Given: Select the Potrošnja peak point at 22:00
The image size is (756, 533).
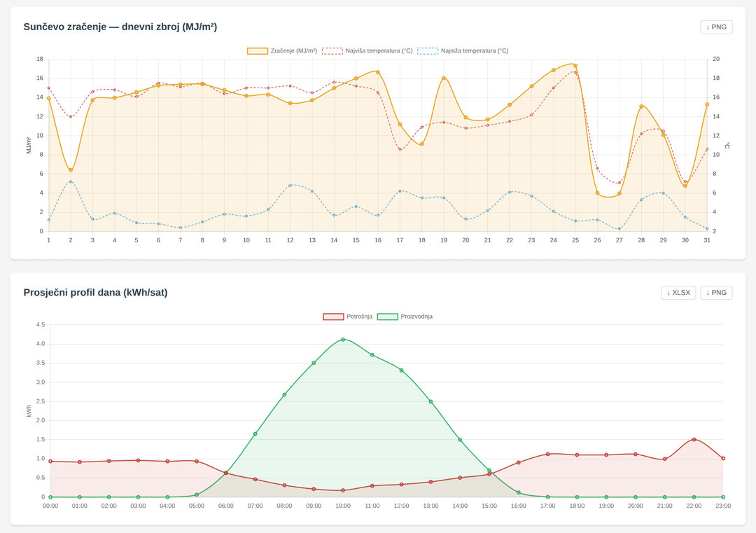Looking at the screenshot, I should pyautogui.click(x=694, y=440).
